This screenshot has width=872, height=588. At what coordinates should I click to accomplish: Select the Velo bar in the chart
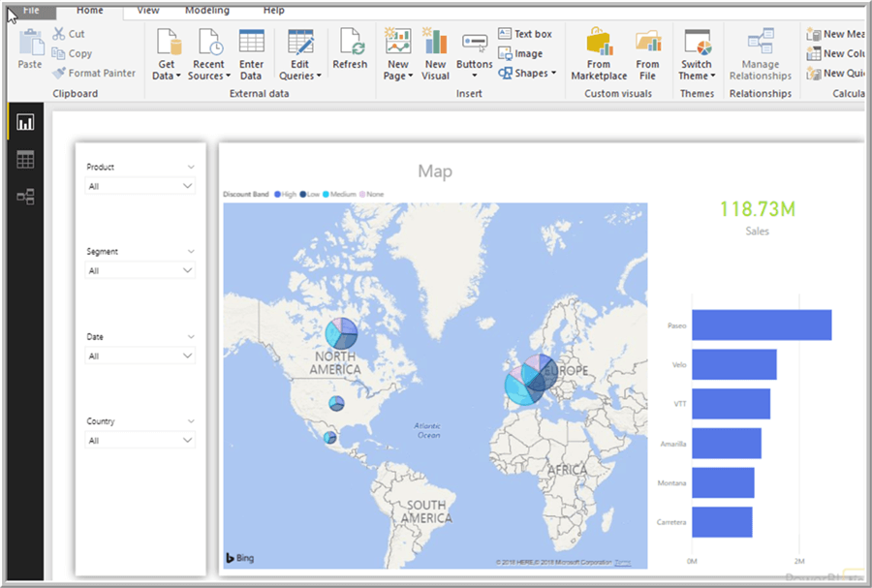pyautogui.click(x=734, y=364)
